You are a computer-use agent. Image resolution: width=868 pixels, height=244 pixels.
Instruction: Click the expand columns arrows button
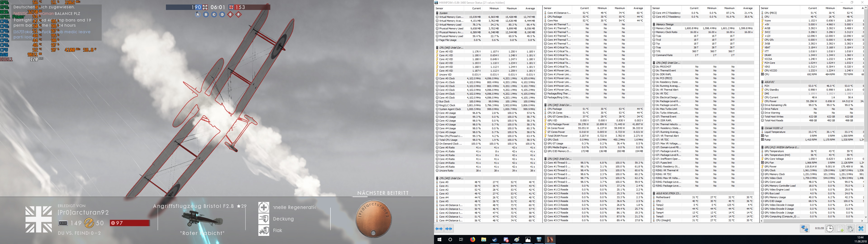pos(439,229)
